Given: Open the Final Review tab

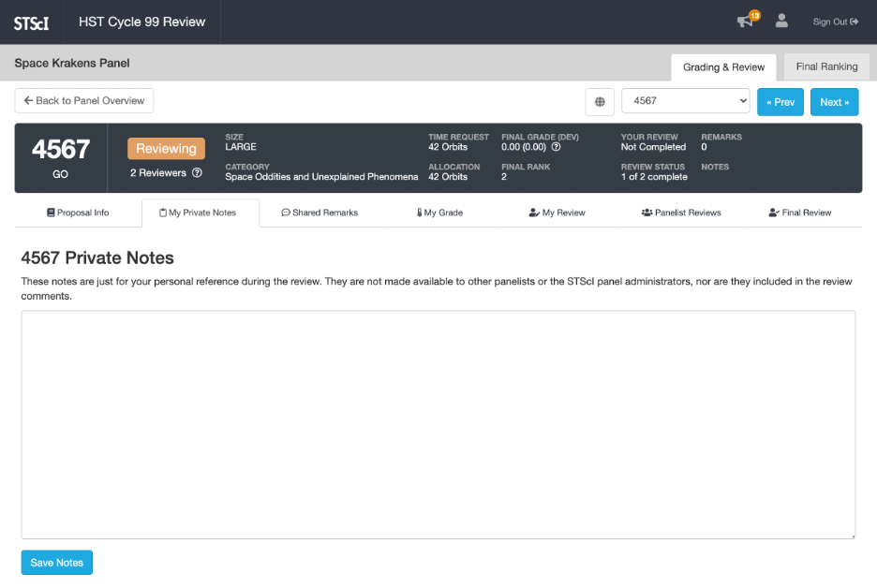Looking at the screenshot, I should (x=799, y=213).
